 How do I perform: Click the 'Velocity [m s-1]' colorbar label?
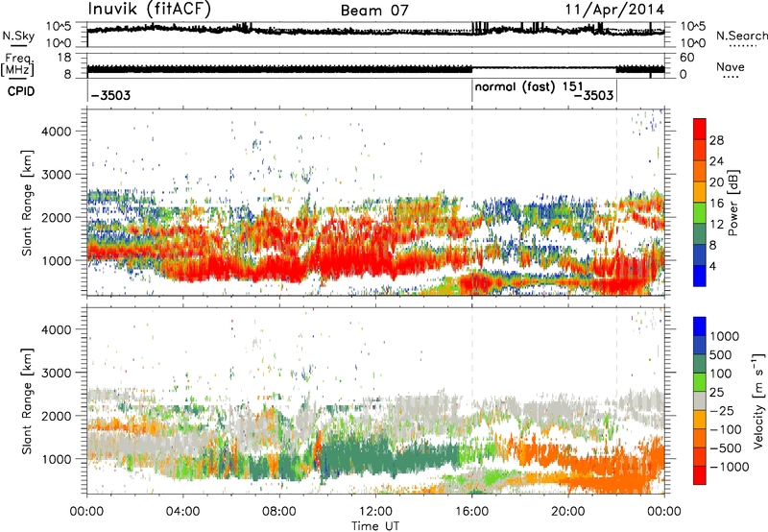coord(758,400)
